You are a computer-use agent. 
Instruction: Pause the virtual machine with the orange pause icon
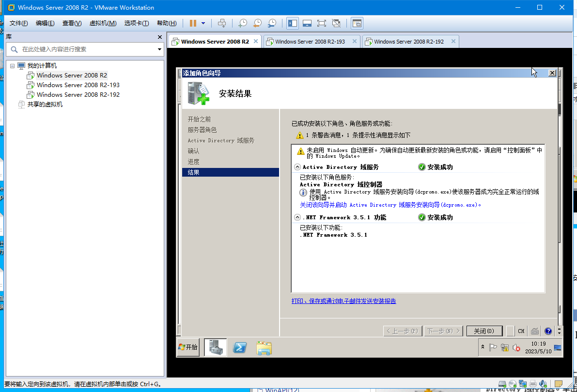click(193, 23)
